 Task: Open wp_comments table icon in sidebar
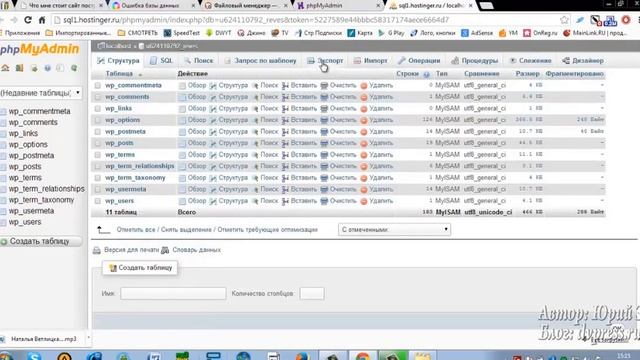[4, 122]
